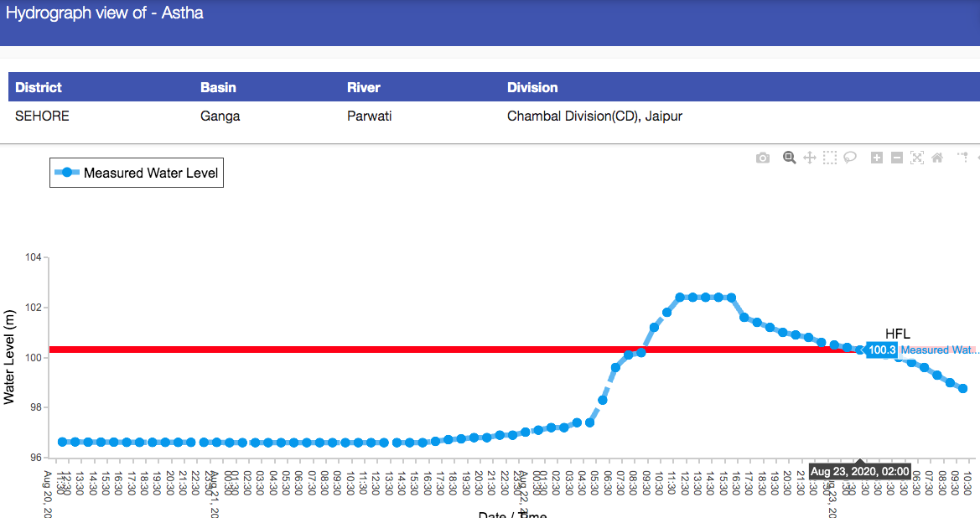Image resolution: width=980 pixels, height=518 pixels.
Task: Click the Basin column header
Action: tap(218, 87)
